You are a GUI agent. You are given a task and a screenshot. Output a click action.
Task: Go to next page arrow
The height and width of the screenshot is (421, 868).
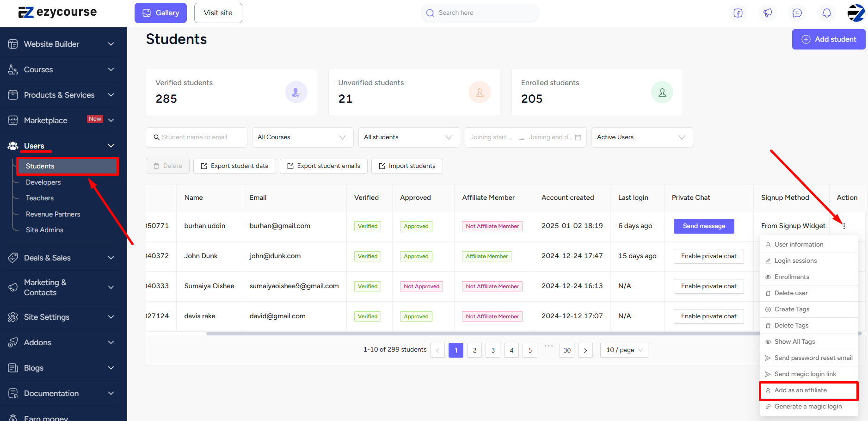click(585, 350)
